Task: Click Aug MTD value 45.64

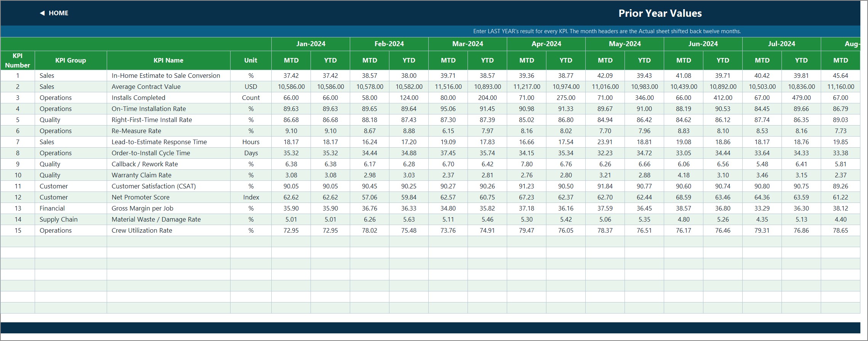Action: click(841, 76)
